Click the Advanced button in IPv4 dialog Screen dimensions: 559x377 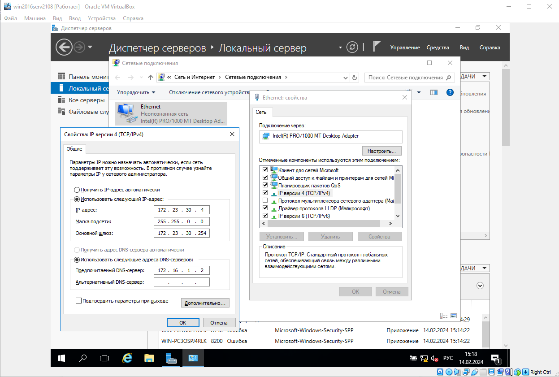click(205, 303)
